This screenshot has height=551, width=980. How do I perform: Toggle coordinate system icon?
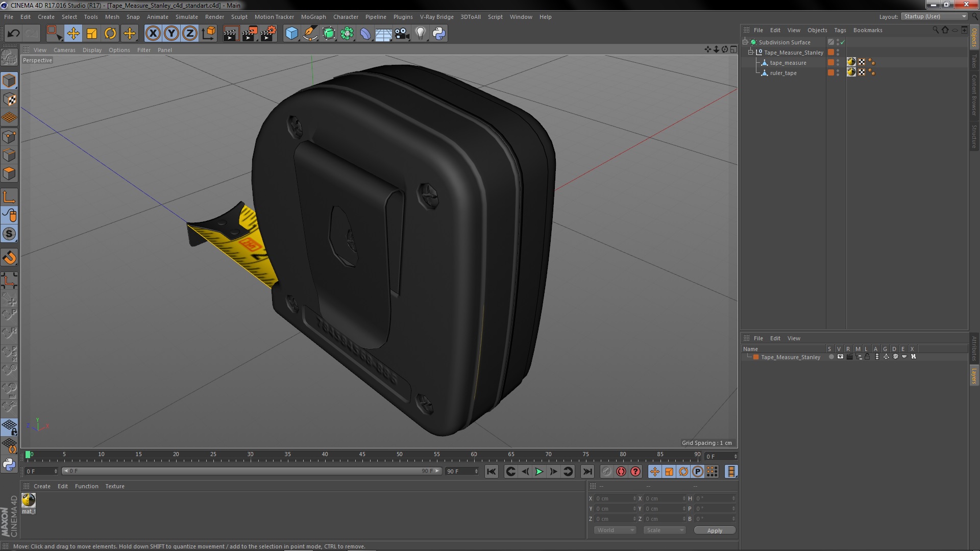point(208,34)
